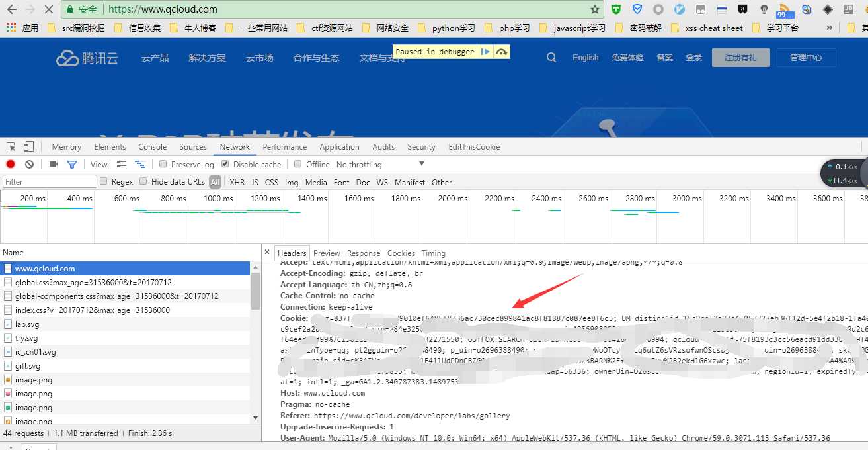Screen dimensions: 868x450
Task: Check the Hide data URLs checkbox
Action: pos(143,181)
